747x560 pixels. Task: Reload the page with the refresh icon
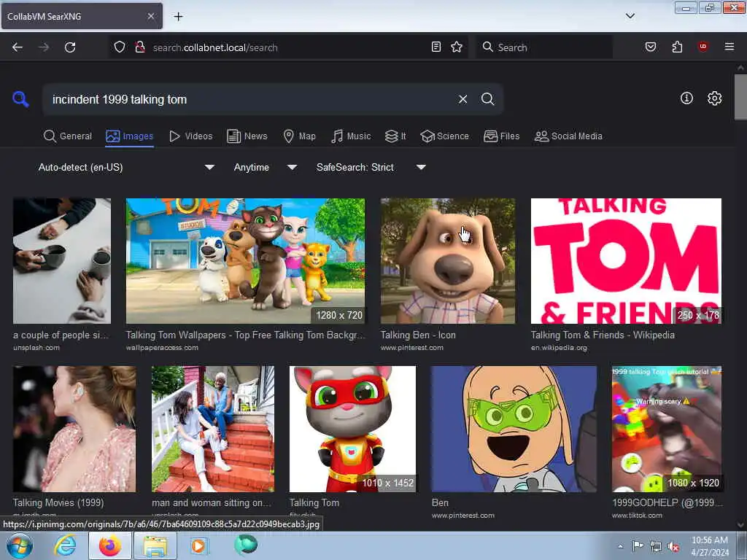70,47
